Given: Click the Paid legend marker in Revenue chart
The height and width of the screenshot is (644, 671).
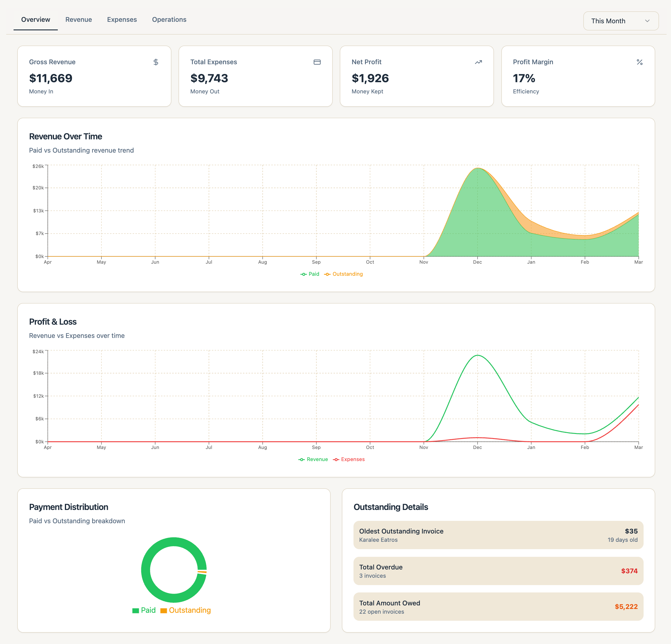Looking at the screenshot, I should [x=303, y=274].
